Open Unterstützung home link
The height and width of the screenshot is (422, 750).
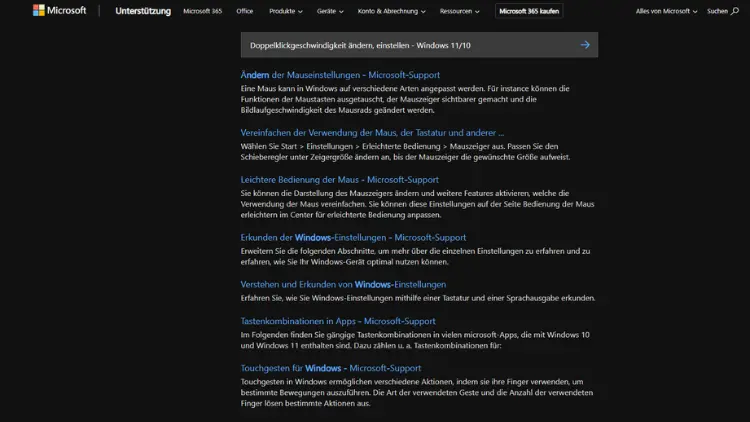point(143,11)
